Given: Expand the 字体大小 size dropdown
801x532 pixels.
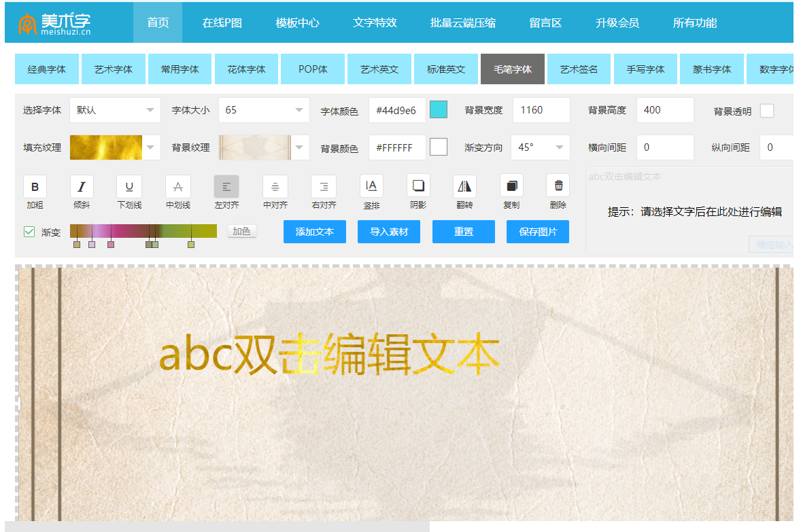Looking at the screenshot, I should 264,110.
